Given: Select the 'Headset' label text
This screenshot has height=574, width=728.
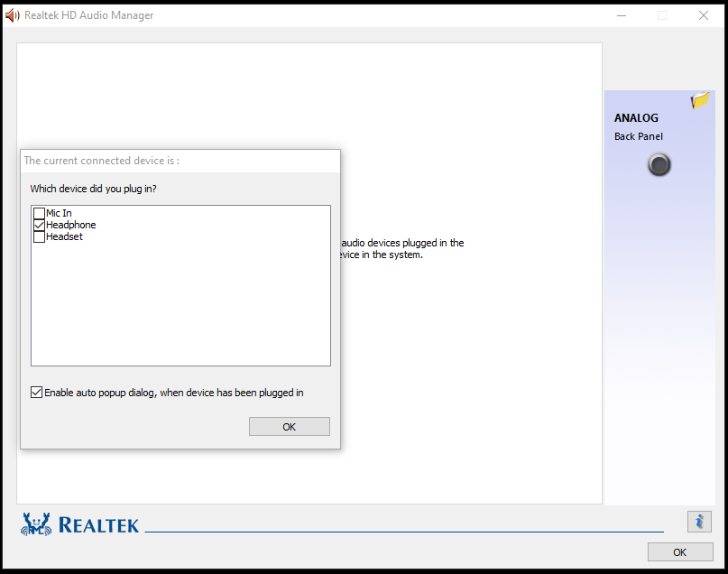Looking at the screenshot, I should click(65, 236).
